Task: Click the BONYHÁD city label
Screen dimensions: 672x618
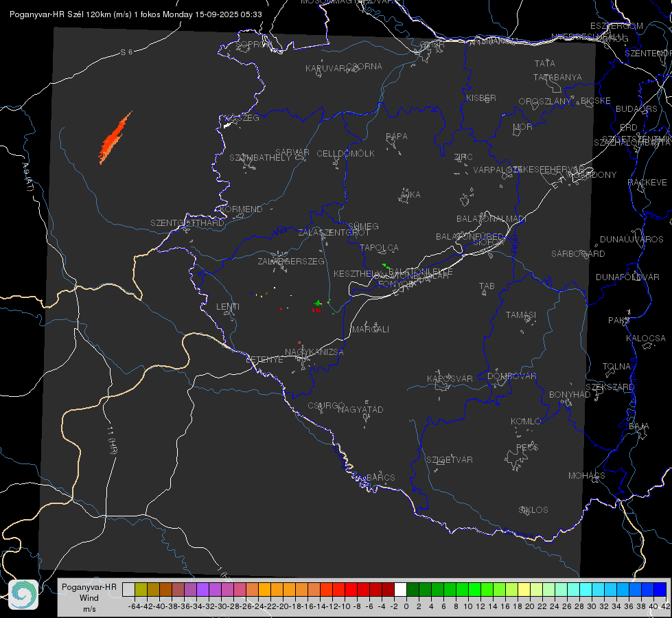Action: [x=570, y=395]
